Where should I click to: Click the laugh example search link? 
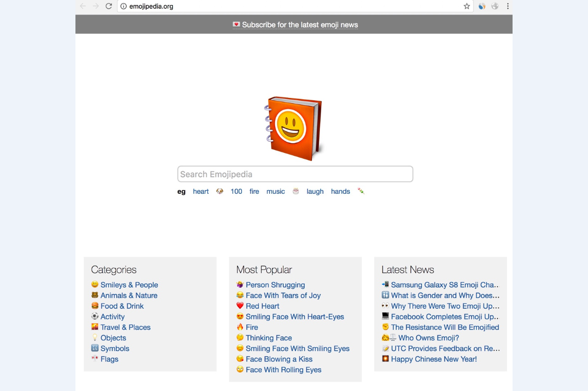click(315, 191)
